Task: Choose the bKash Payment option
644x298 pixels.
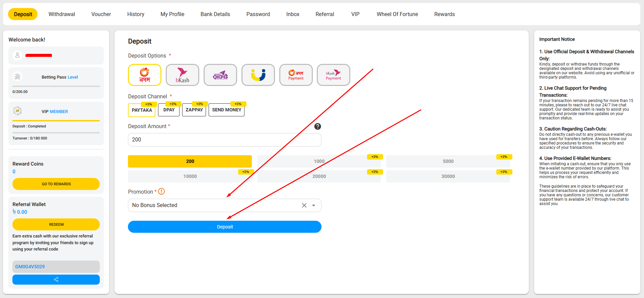Action: pyautogui.click(x=334, y=75)
